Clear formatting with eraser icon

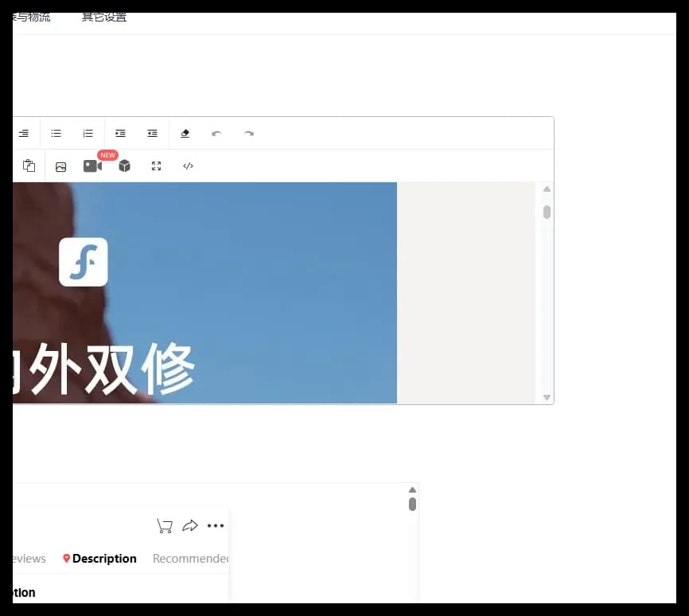point(185,133)
